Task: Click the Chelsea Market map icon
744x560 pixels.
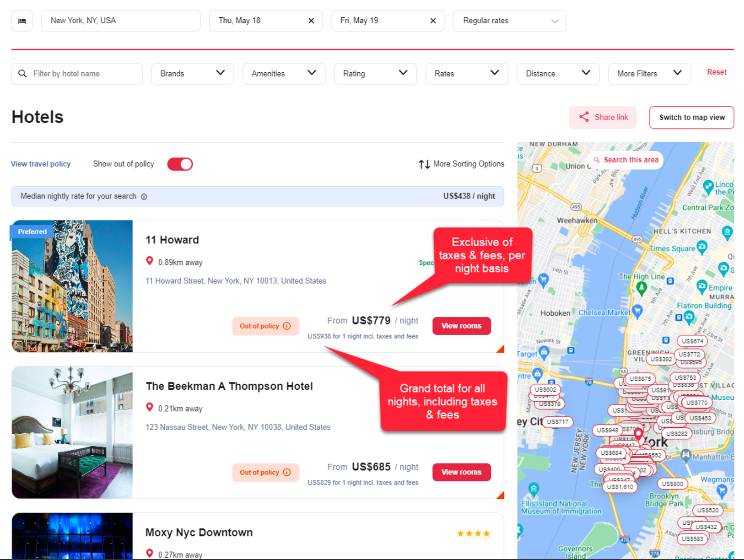Action: (637, 312)
